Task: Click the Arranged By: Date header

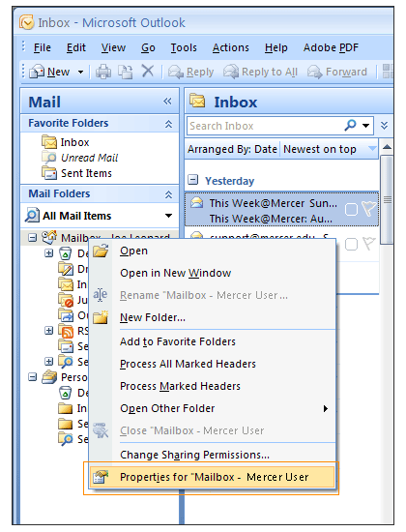Action: (232, 149)
